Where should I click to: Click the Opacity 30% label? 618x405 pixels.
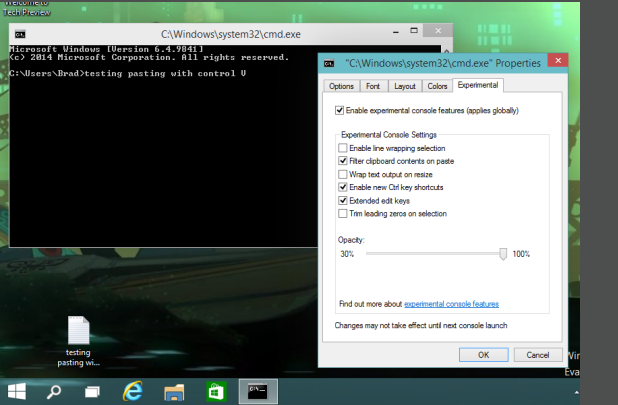tap(347, 254)
